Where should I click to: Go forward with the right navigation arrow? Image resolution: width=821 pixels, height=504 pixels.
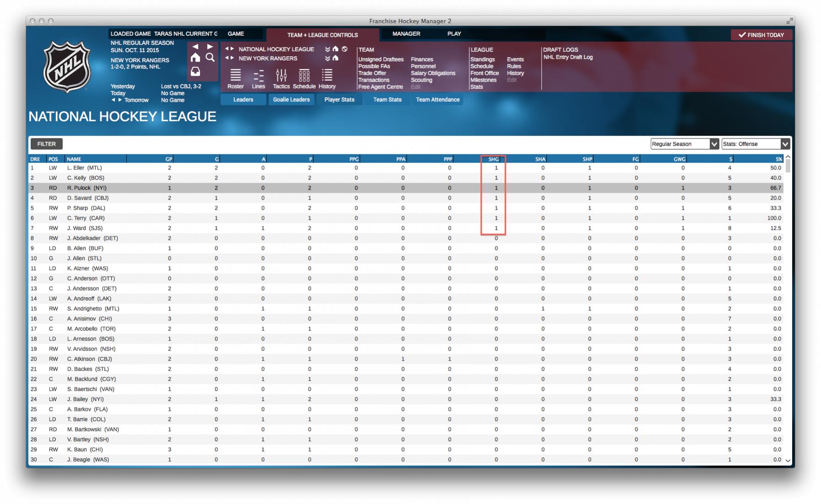210,47
